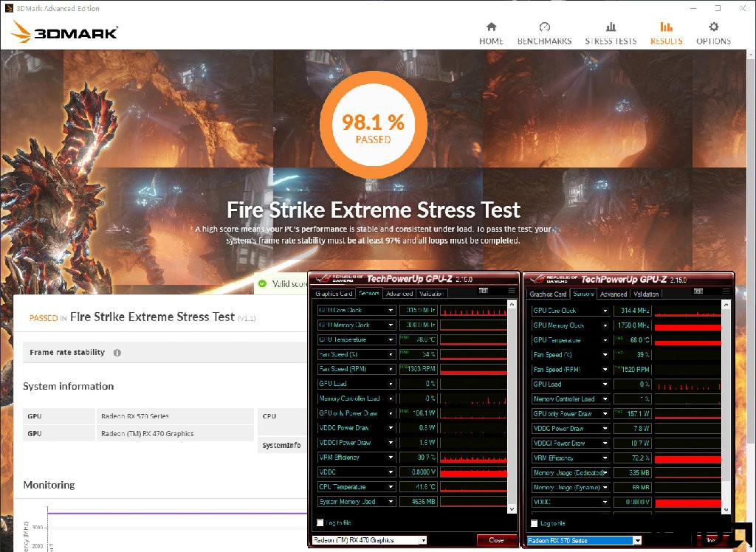The height and width of the screenshot is (552, 756).
Task: Open the Advanced tab in RX 570 GPU-Z
Action: coord(614,294)
